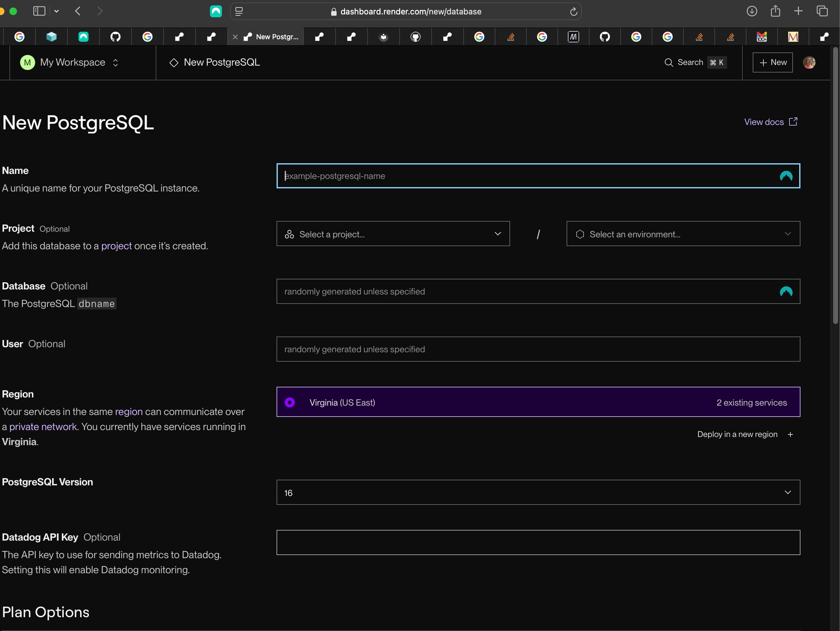
Task: Click the Search magnifier icon
Action: (x=669, y=62)
